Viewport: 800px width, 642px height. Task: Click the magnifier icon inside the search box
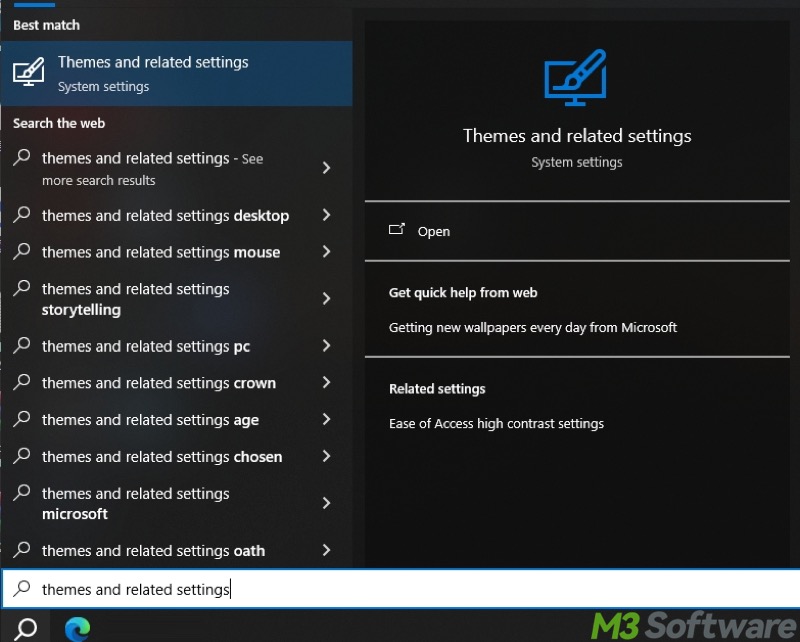pos(22,588)
